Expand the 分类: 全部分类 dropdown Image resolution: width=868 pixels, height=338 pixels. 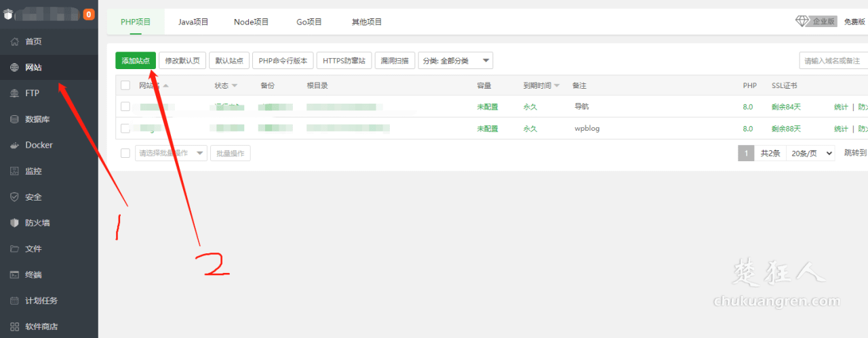tap(455, 60)
